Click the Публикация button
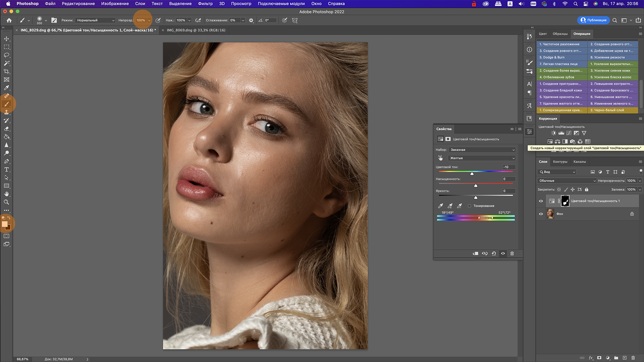This screenshot has height=362, width=644. 593,20
